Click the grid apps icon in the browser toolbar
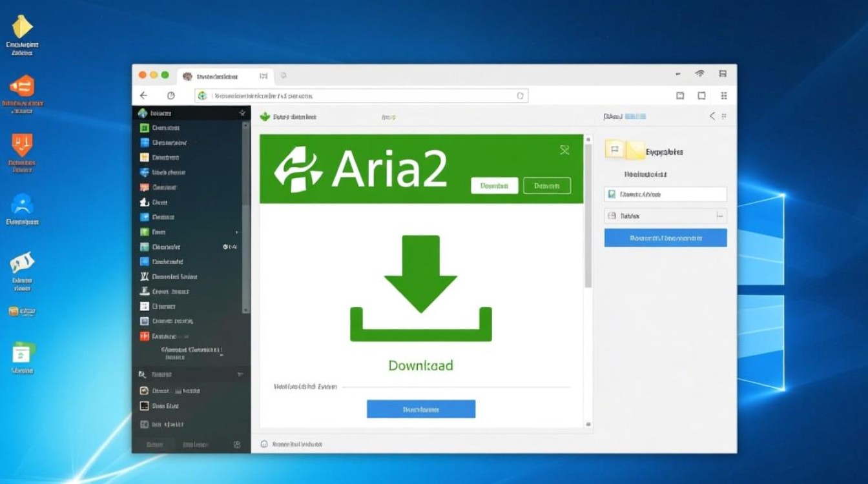868x484 pixels. tap(723, 95)
